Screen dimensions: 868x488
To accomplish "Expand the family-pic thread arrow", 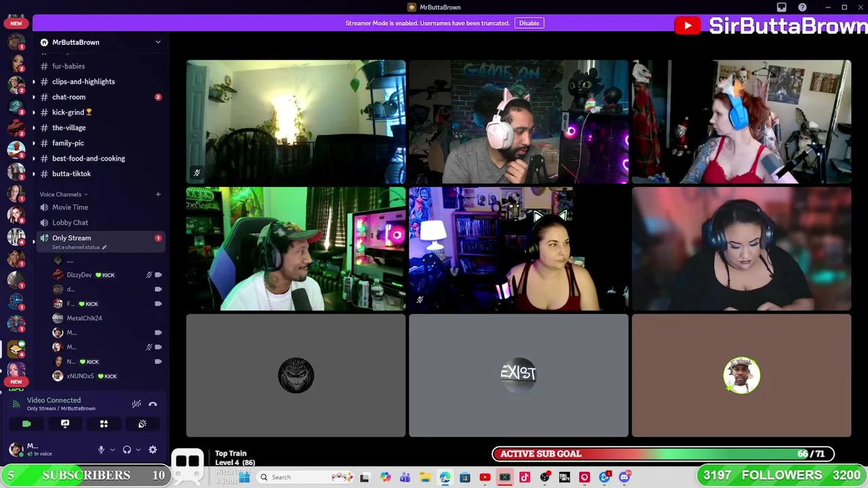I will (34, 143).
